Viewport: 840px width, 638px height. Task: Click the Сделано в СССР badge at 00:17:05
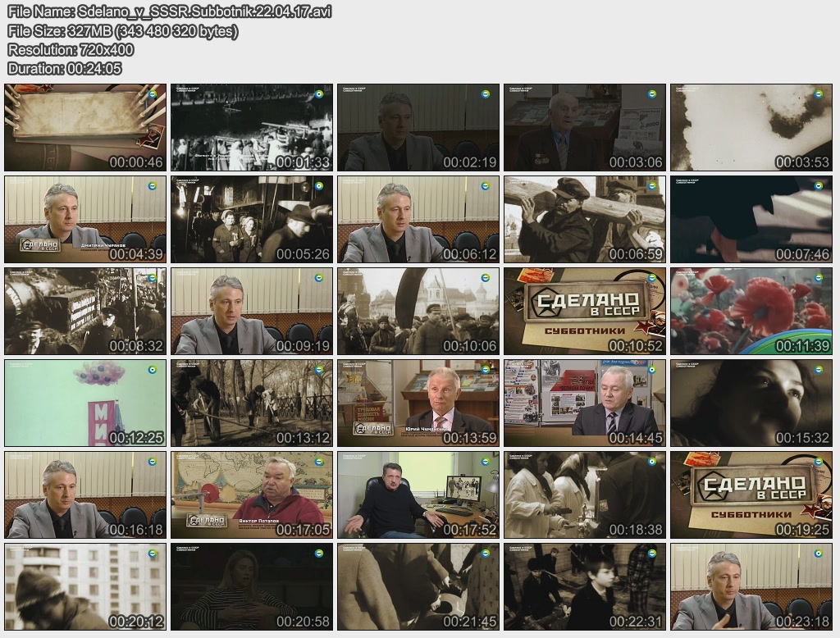pyautogui.click(x=205, y=521)
